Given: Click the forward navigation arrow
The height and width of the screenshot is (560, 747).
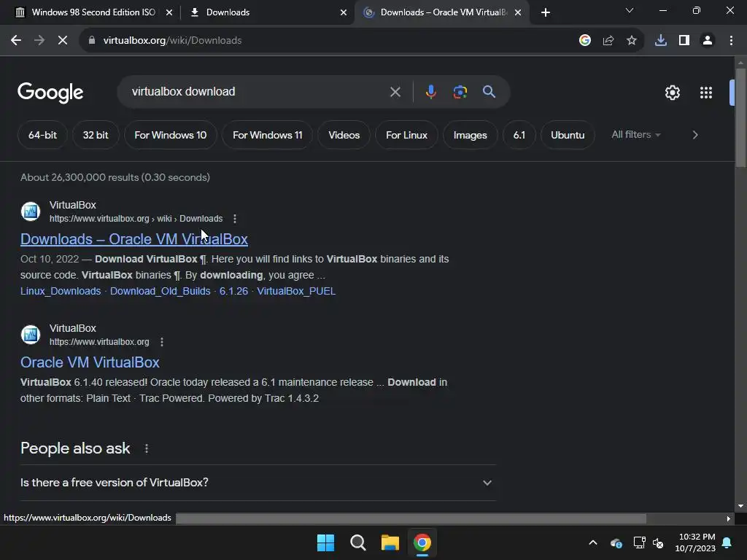Looking at the screenshot, I should pos(39,41).
